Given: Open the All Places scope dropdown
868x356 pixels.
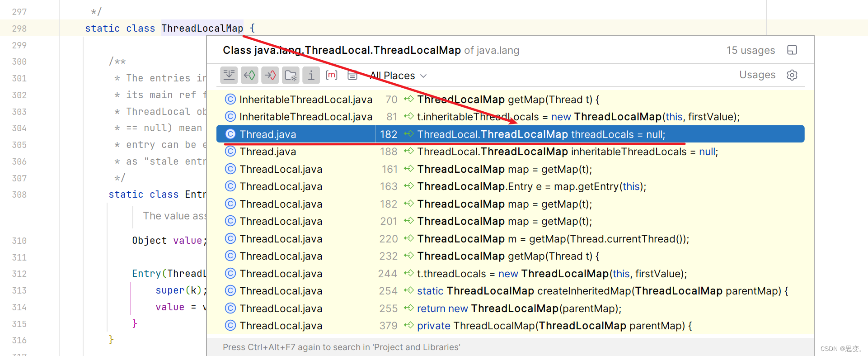Looking at the screenshot, I should tap(398, 76).
